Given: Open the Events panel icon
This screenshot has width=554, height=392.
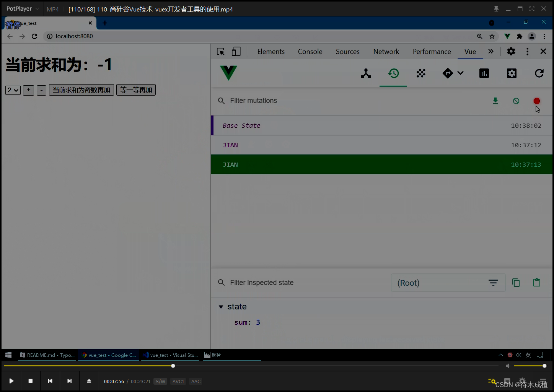Looking at the screenshot, I should (x=421, y=73).
